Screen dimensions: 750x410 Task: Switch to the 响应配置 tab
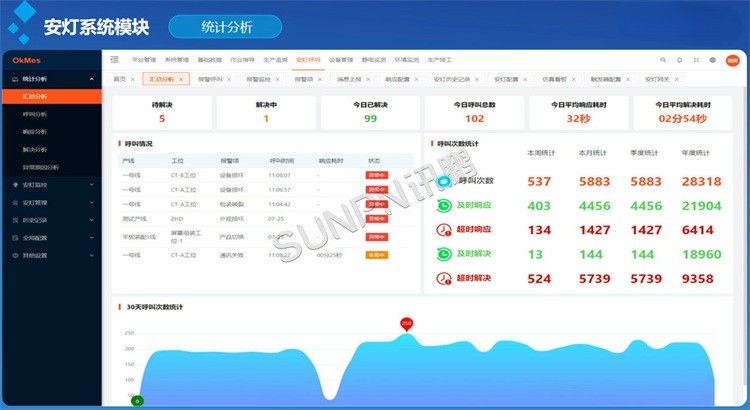[397, 79]
